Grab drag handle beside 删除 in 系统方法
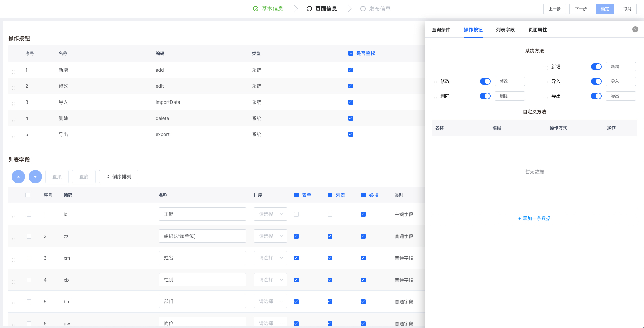 coord(435,97)
